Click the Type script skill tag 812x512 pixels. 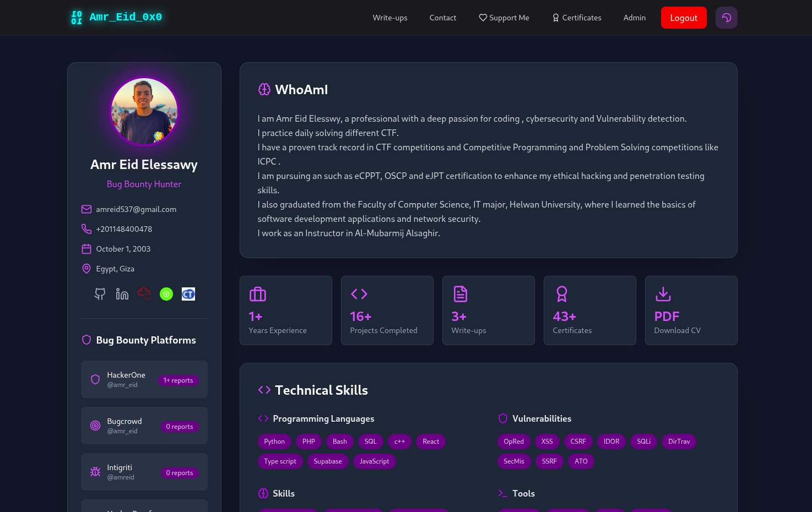tap(280, 461)
